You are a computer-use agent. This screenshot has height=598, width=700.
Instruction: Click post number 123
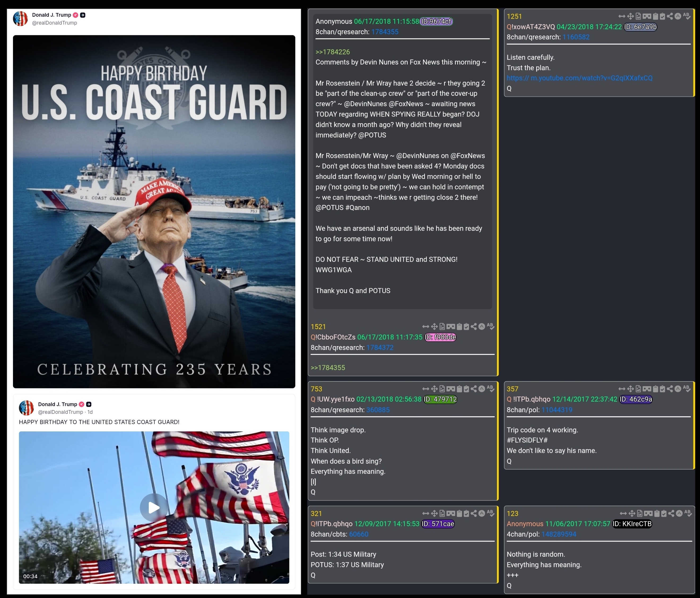pos(512,514)
